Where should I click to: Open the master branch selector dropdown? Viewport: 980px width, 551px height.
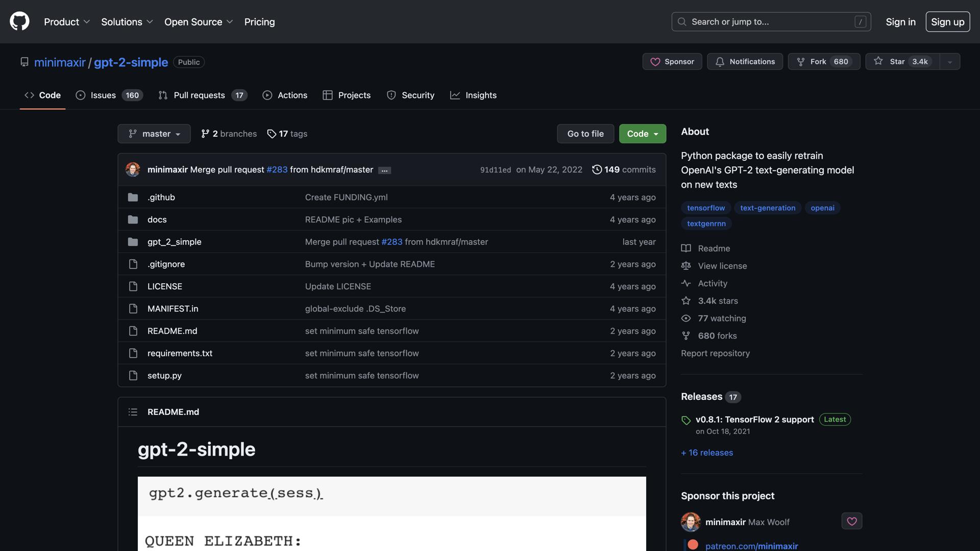(x=154, y=134)
